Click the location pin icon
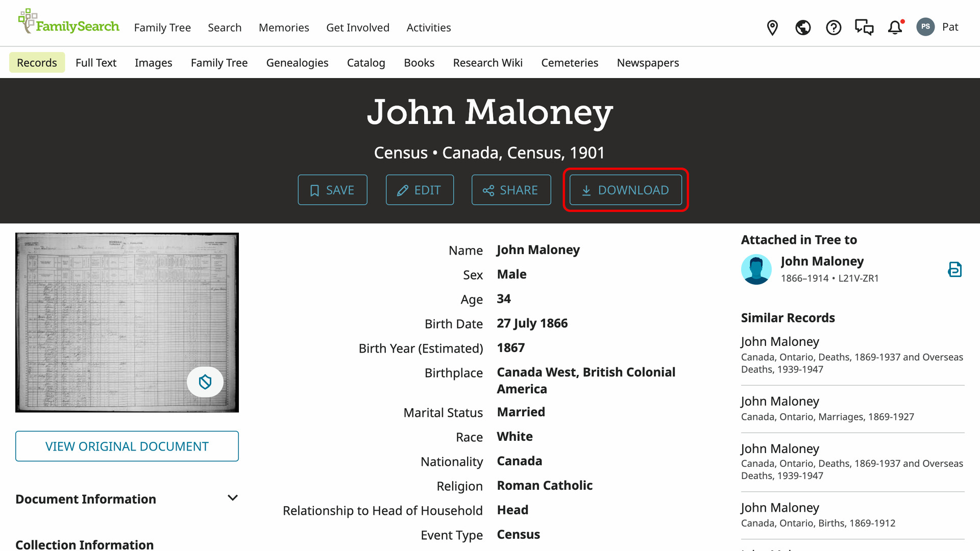The height and width of the screenshot is (551, 980). pyautogui.click(x=772, y=28)
